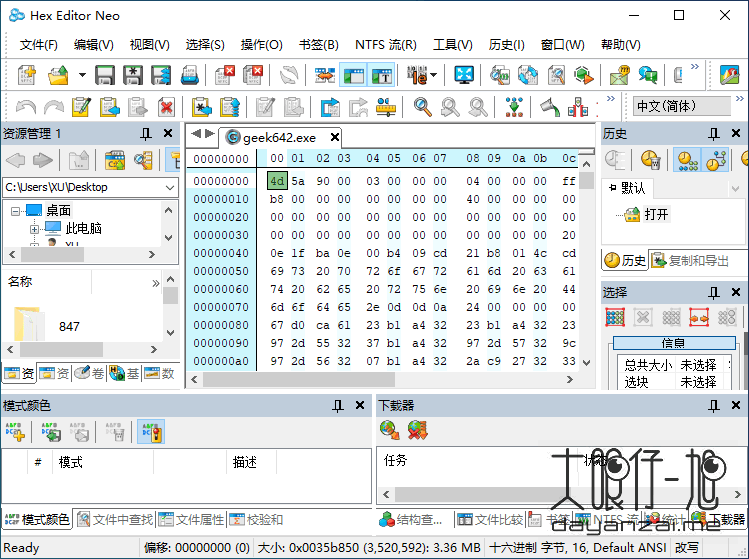Click the explorer Back arrow icon
Viewport: 749px width, 559px height.
[16, 160]
